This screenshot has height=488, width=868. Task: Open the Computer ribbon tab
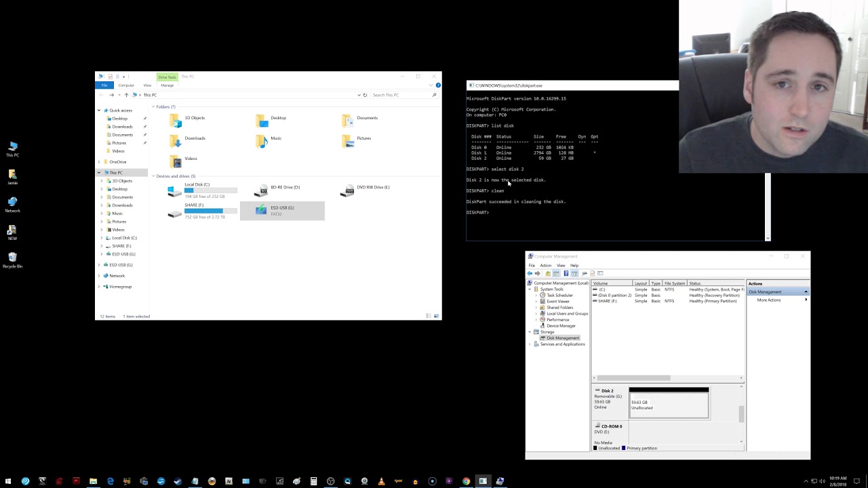[126, 85]
